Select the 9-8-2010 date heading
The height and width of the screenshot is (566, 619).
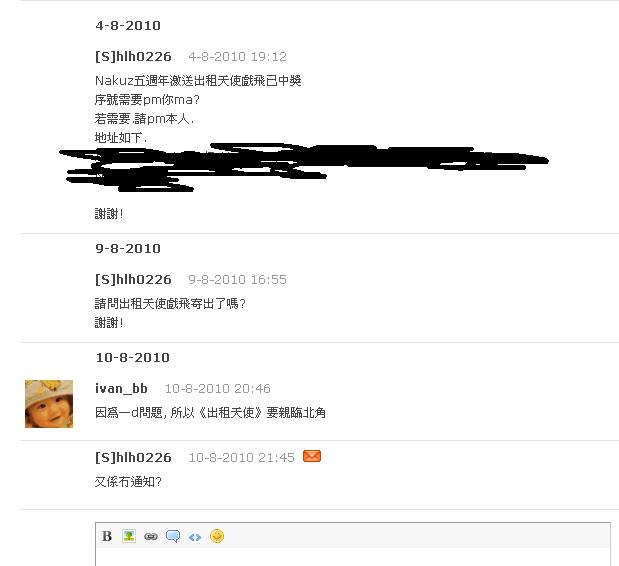(x=128, y=249)
